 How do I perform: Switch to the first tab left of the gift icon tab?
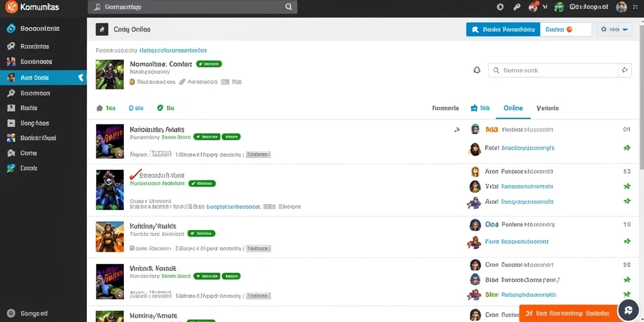[x=446, y=108]
